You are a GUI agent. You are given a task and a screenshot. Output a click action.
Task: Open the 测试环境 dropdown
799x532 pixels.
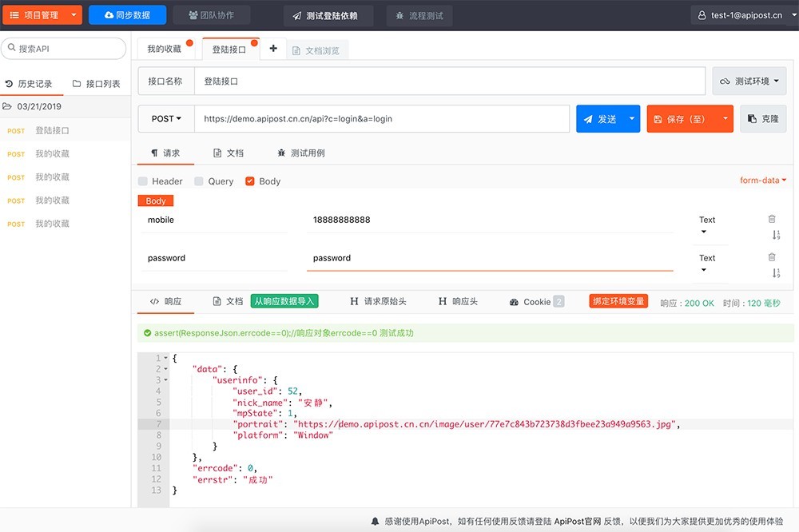point(749,81)
